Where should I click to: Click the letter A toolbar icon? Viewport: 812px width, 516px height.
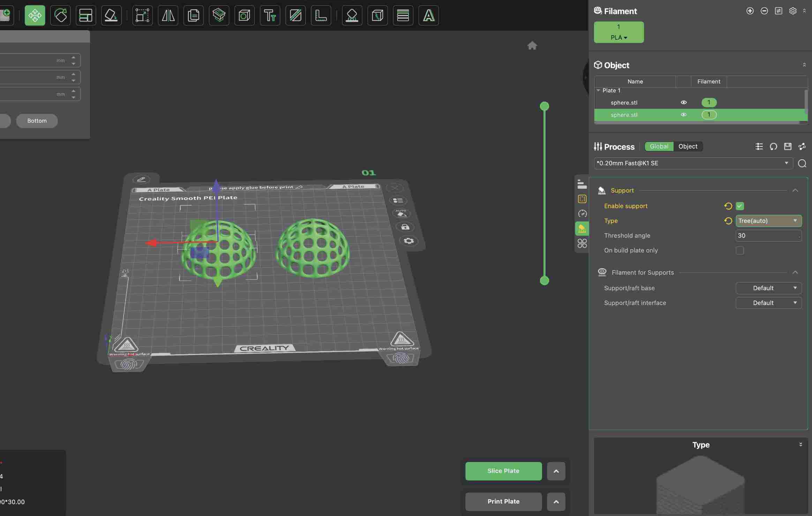429,15
